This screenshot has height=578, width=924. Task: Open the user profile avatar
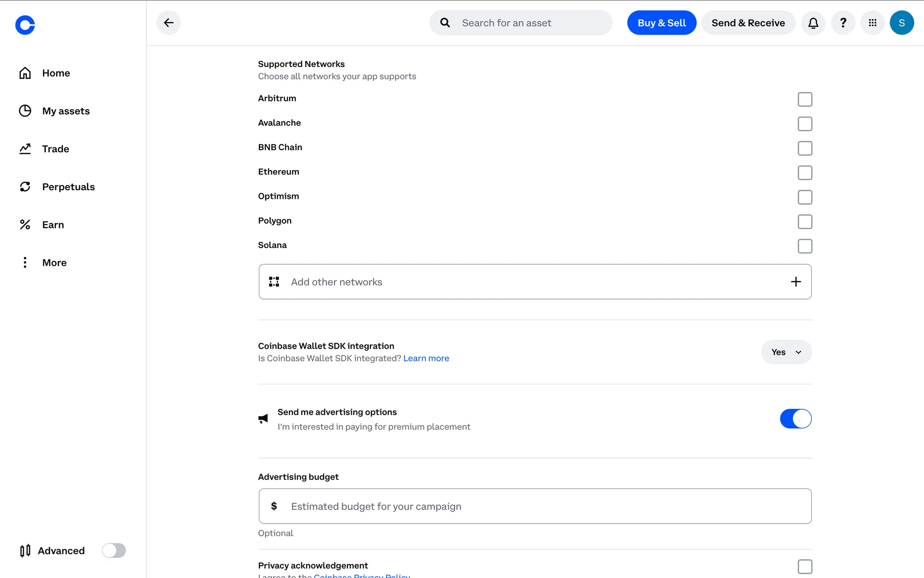pyautogui.click(x=901, y=23)
